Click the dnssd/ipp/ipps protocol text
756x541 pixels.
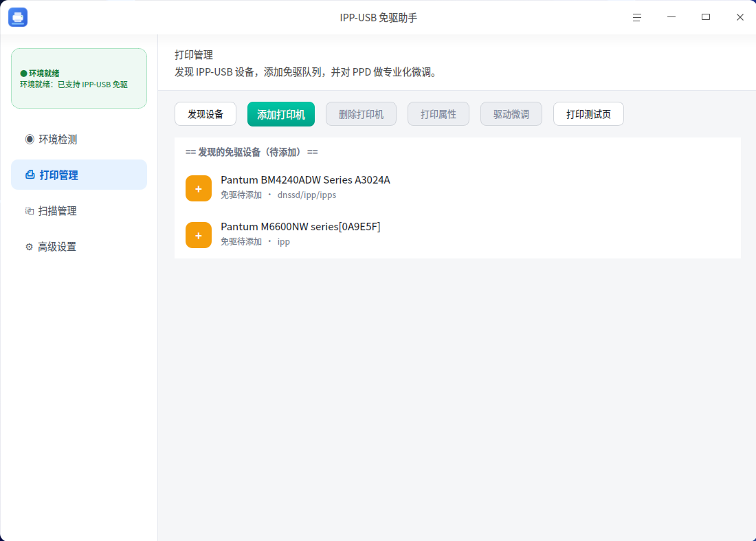tap(307, 195)
